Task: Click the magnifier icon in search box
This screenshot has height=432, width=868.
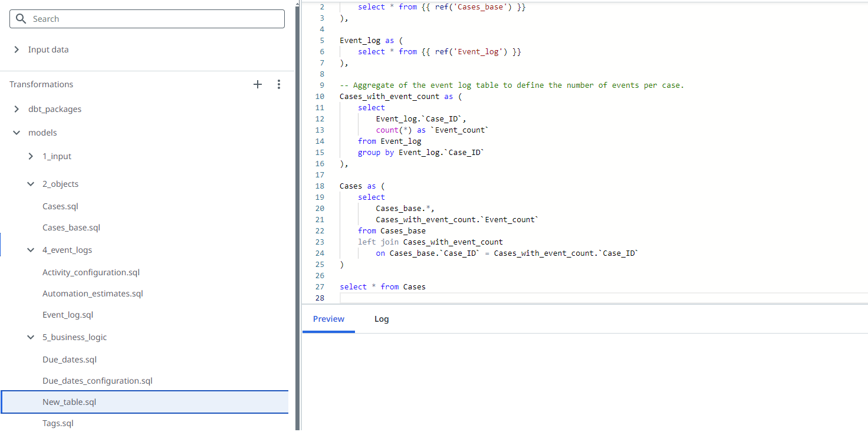Action: [21, 19]
